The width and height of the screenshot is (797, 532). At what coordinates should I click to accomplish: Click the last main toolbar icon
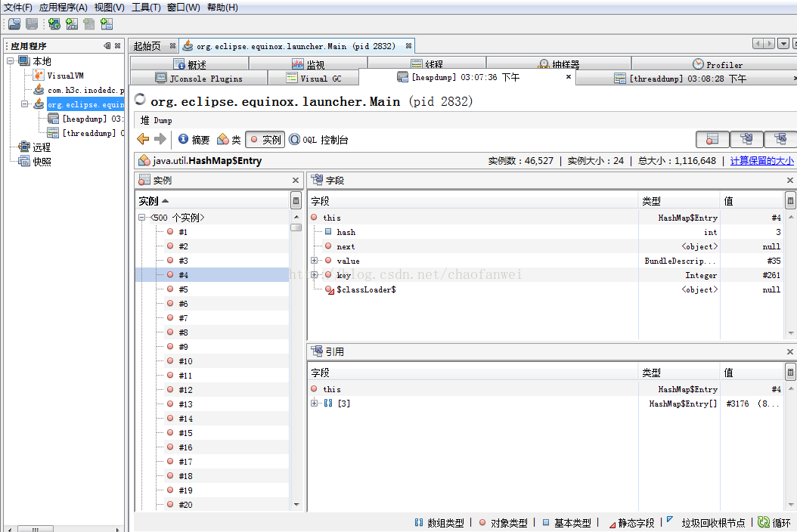(106, 24)
